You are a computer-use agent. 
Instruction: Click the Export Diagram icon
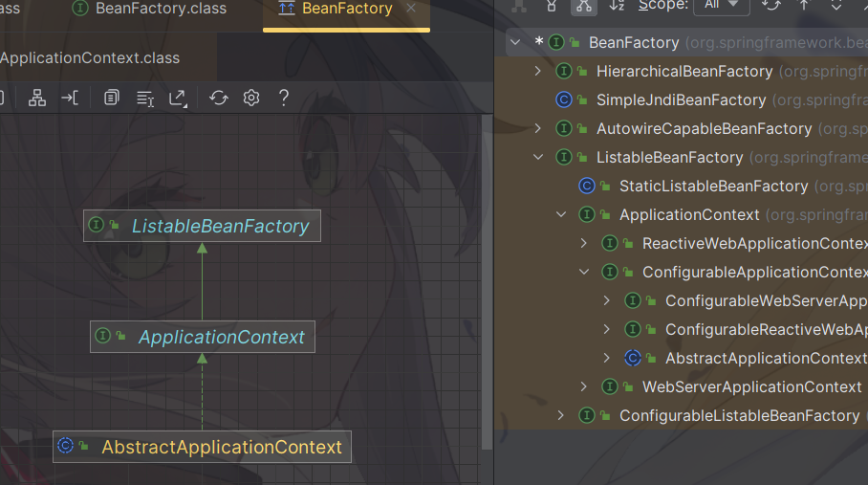coord(178,98)
